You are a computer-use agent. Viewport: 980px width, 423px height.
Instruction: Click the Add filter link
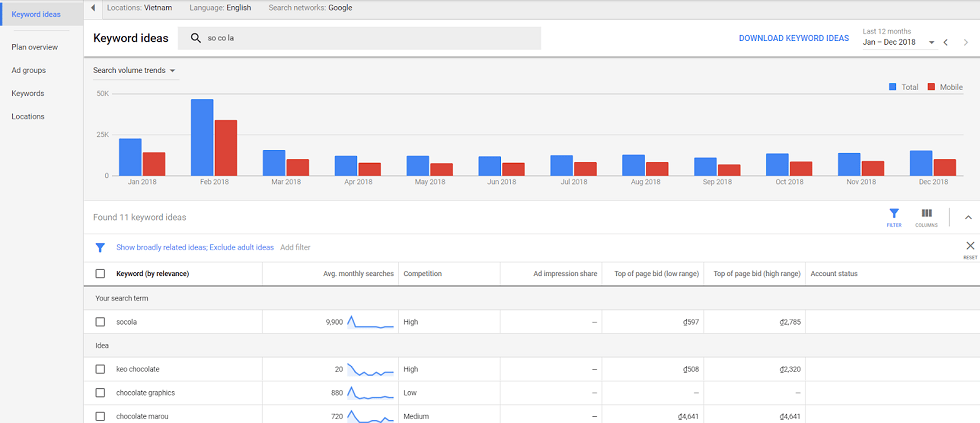pyautogui.click(x=295, y=247)
